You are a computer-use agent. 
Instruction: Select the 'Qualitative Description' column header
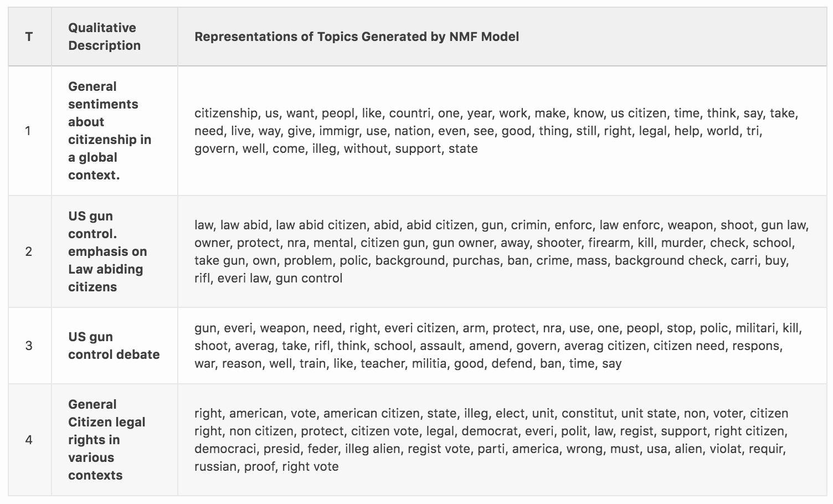point(115,37)
